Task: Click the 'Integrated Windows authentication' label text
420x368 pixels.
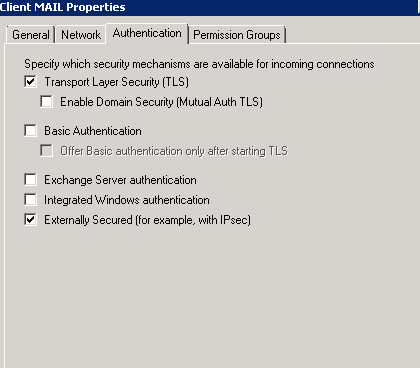Action: [127, 200]
